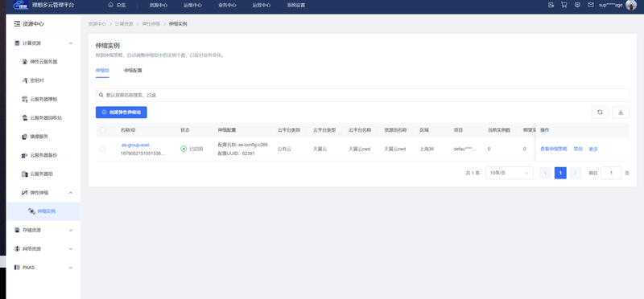Open the mail envelope icon in the header

[x=591, y=5]
